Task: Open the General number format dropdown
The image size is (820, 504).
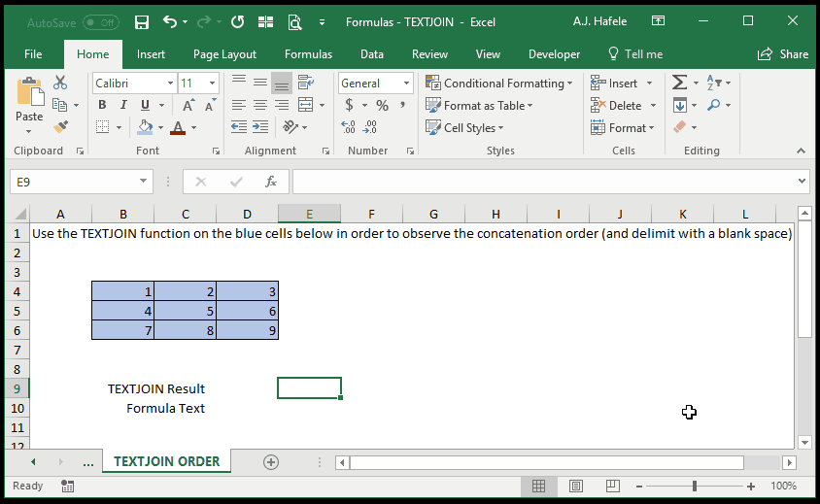Action: click(x=406, y=84)
